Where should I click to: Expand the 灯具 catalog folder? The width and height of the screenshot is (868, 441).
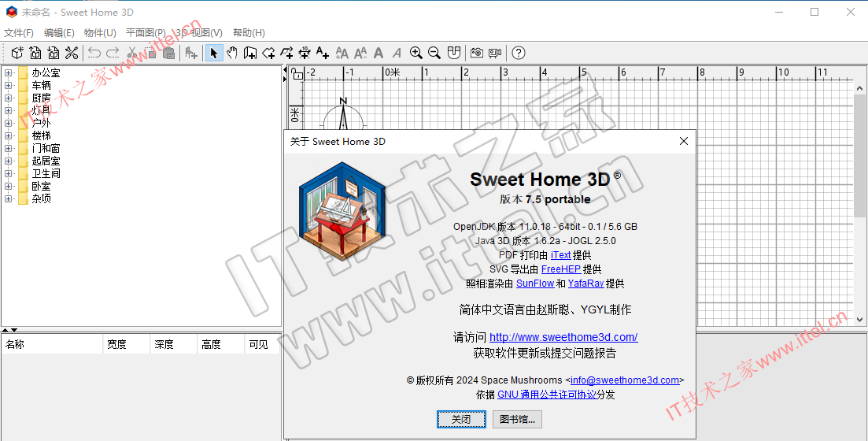point(9,110)
